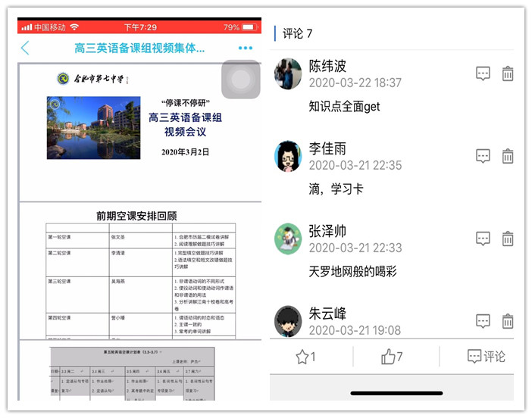Toggle the thumbs-up like button
Image resolution: width=532 pixels, height=418 pixels.
pyautogui.click(x=392, y=357)
